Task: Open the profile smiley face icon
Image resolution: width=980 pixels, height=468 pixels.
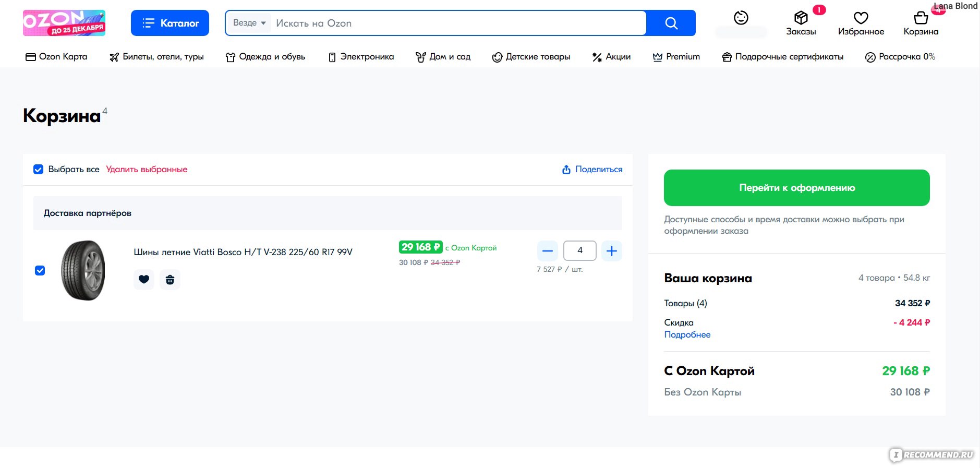Action: tap(741, 18)
